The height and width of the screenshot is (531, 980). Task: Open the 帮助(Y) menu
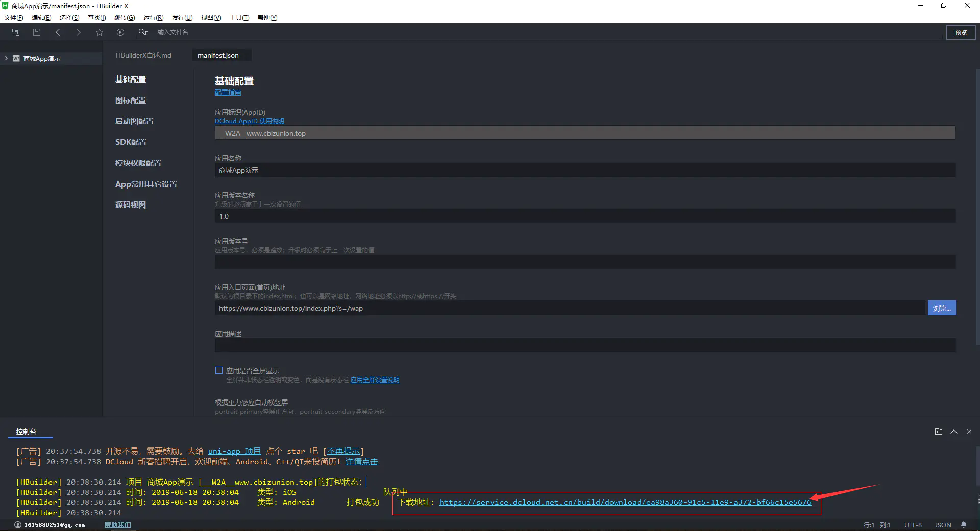tap(267, 17)
